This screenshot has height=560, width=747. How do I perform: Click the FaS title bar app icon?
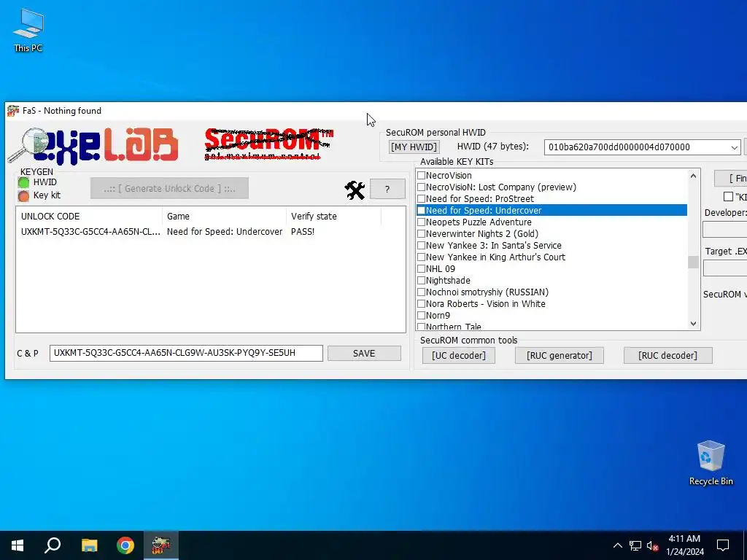pyautogui.click(x=13, y=111)
